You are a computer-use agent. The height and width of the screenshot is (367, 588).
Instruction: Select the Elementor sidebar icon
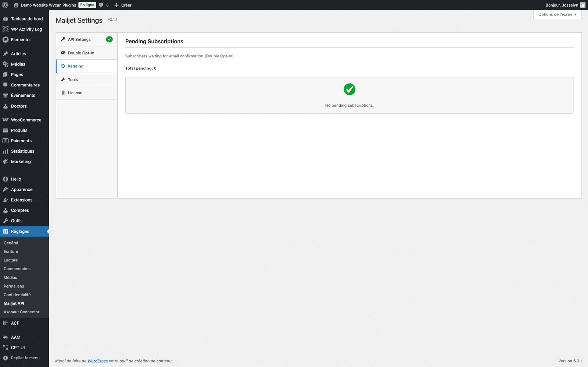[6, 39]
